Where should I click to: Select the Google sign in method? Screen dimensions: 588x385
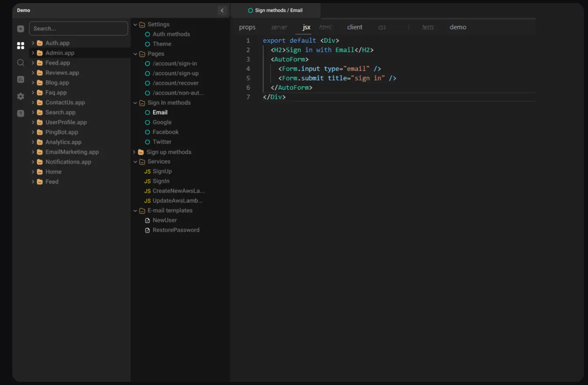tap(162, 122)
